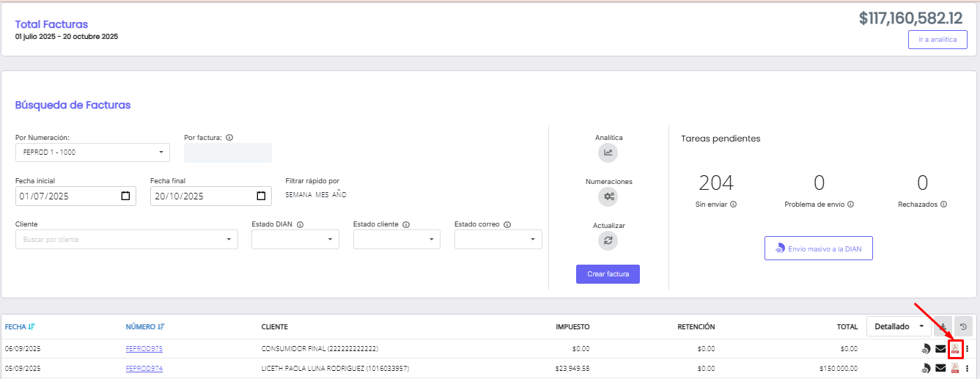The image size is (980, 379).
Task: Click the Actualizar refresh icon
Action: click(x=608, y=240)
